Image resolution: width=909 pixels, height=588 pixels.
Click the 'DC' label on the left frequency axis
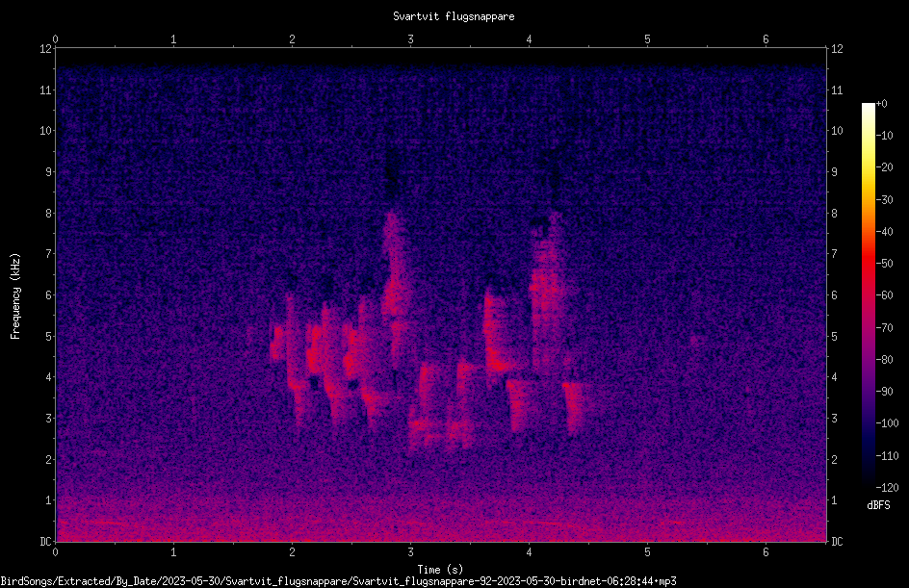[x=45, y=542]
